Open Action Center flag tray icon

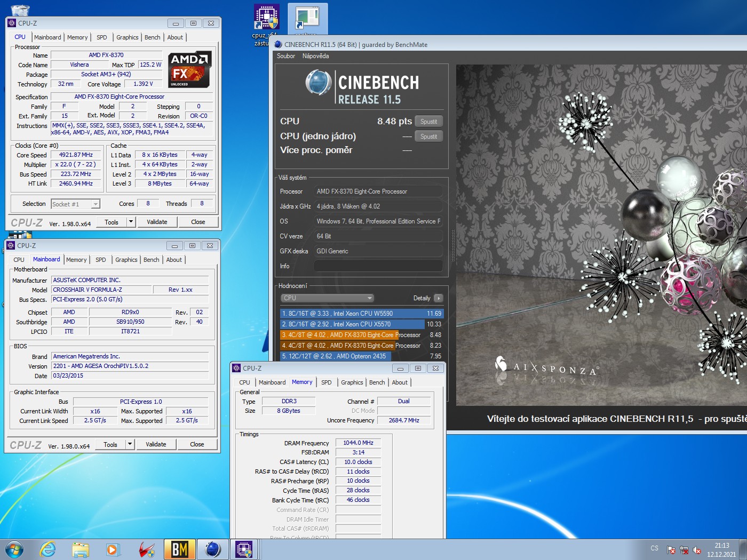(671, 550)
